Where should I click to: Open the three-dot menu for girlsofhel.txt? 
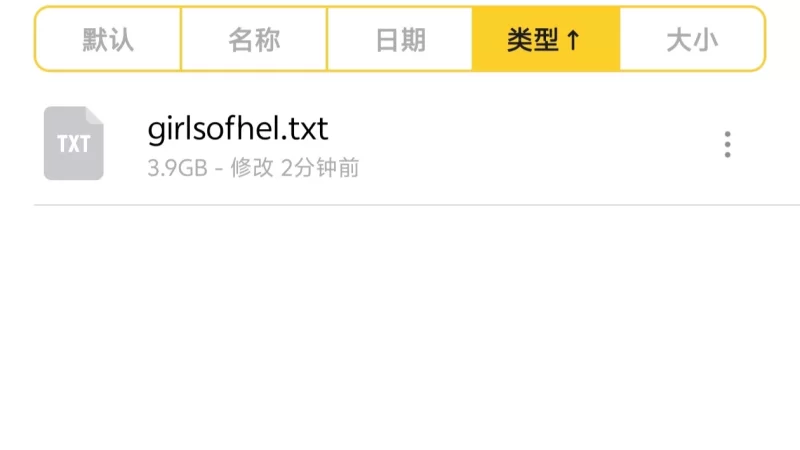pyautogui.click(x=727, y=144)
